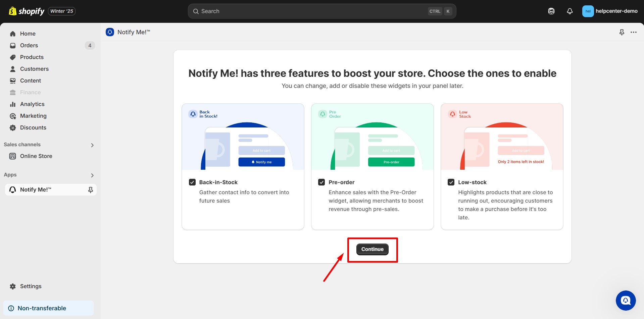Open the helpcenter-demo account menu
Screen dimensions: 644x319
(609, 11)
